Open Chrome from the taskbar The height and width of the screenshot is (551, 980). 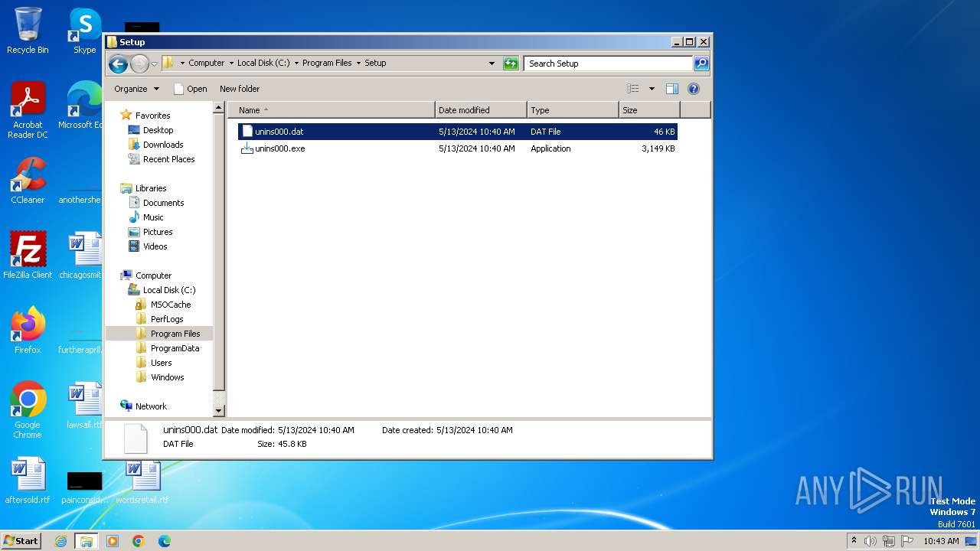[139, 541]
